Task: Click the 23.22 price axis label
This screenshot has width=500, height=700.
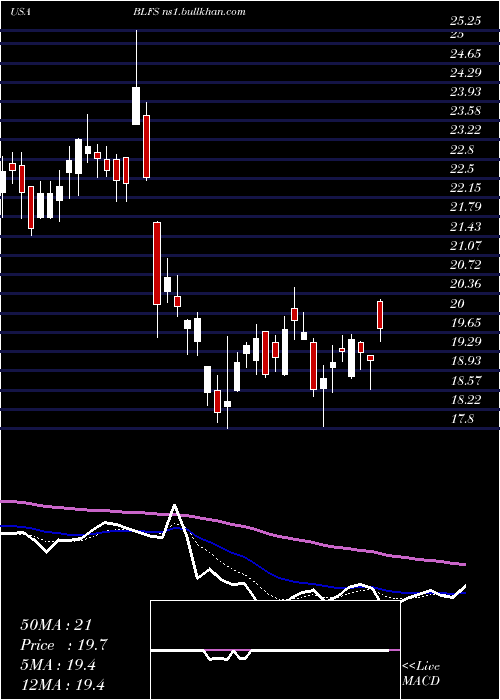Action: [x=466, y=130]
